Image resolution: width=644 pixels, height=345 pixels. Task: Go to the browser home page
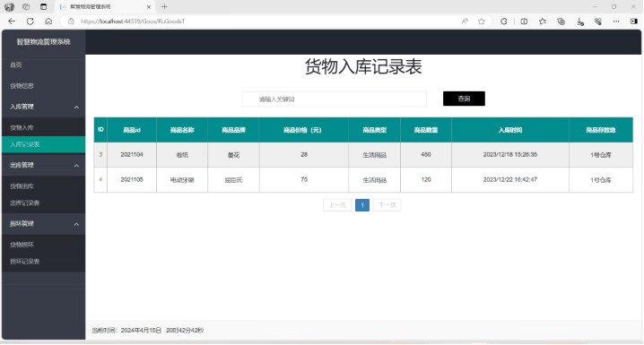point(48,22)
